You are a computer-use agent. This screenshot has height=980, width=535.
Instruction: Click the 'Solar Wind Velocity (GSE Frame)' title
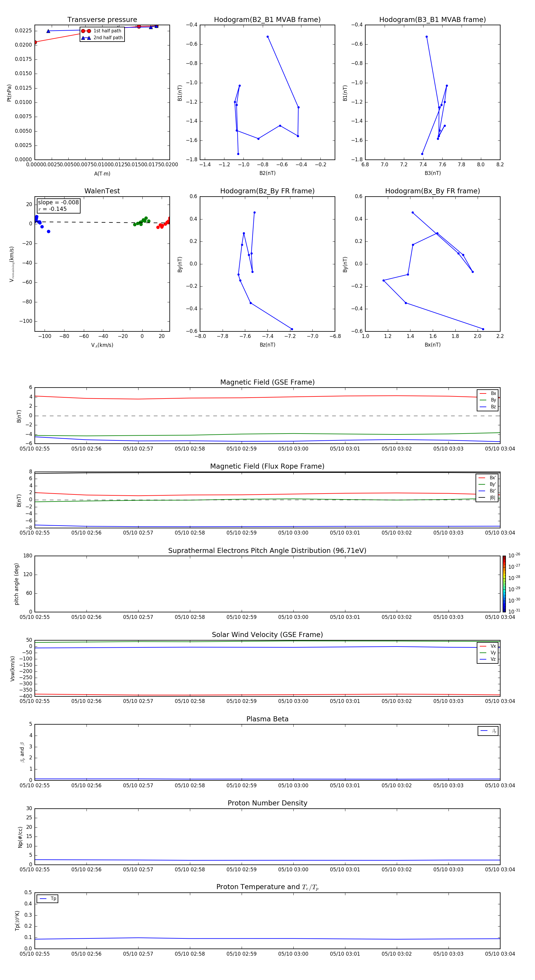coord(267,635)
